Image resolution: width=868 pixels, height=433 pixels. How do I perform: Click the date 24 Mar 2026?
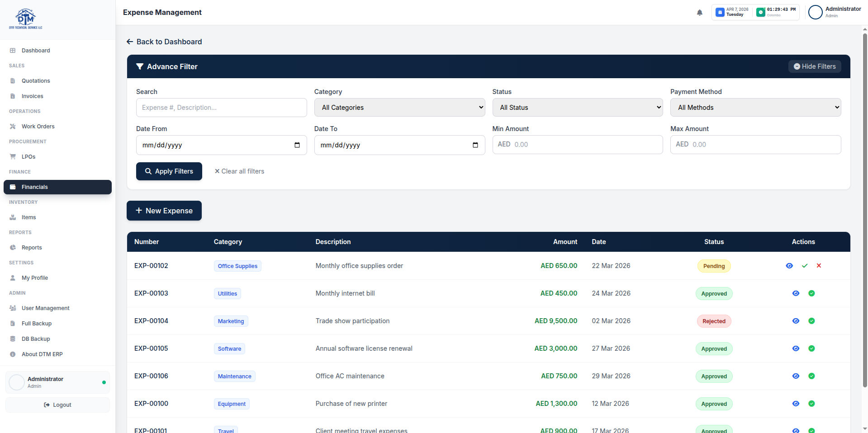point(611,293)
